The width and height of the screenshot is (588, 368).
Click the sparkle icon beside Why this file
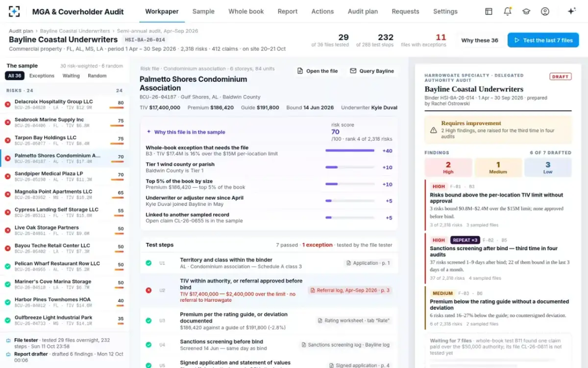tap(149, 132)
